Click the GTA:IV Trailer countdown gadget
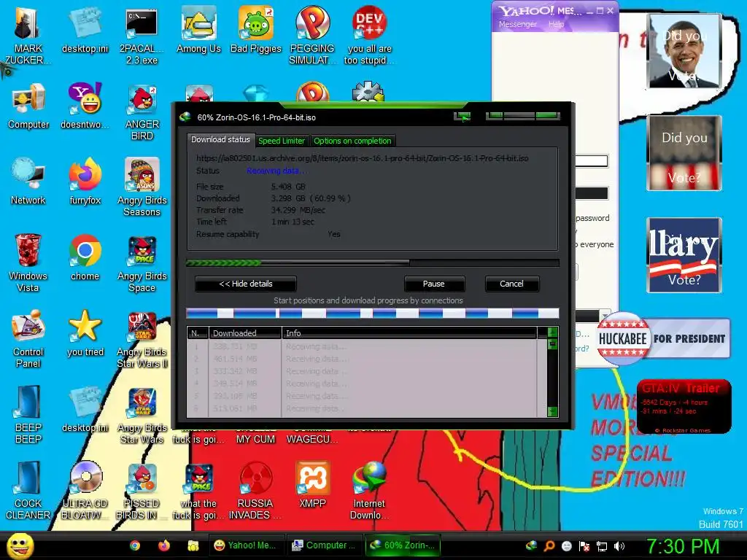Viewport: 747px width, 560px height. coord(684,406)
